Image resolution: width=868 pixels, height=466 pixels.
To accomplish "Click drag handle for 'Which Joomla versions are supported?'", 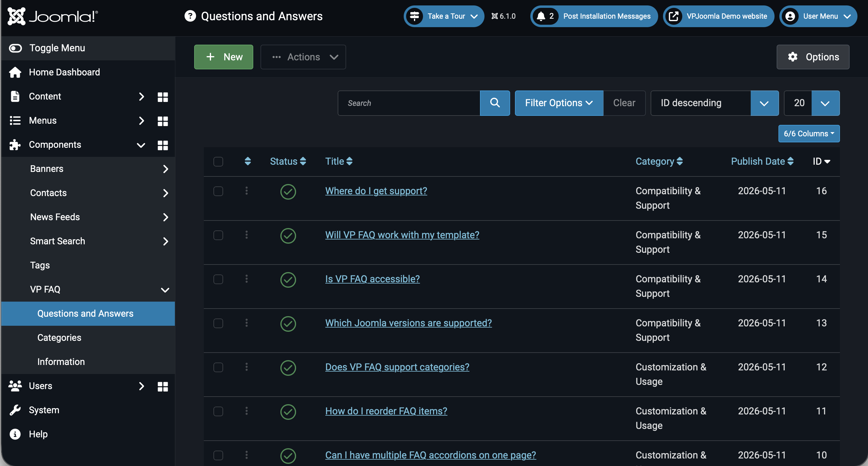I will click(x=247, y=323).
